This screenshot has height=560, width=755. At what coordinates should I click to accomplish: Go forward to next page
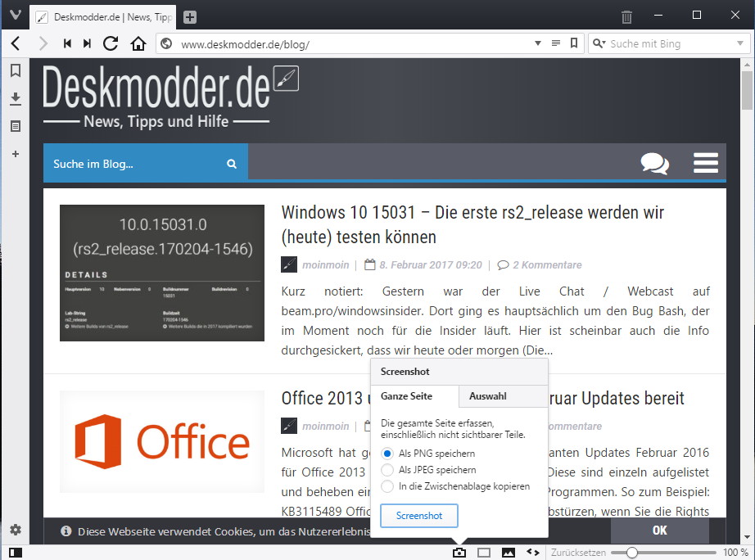pos(43,44)
